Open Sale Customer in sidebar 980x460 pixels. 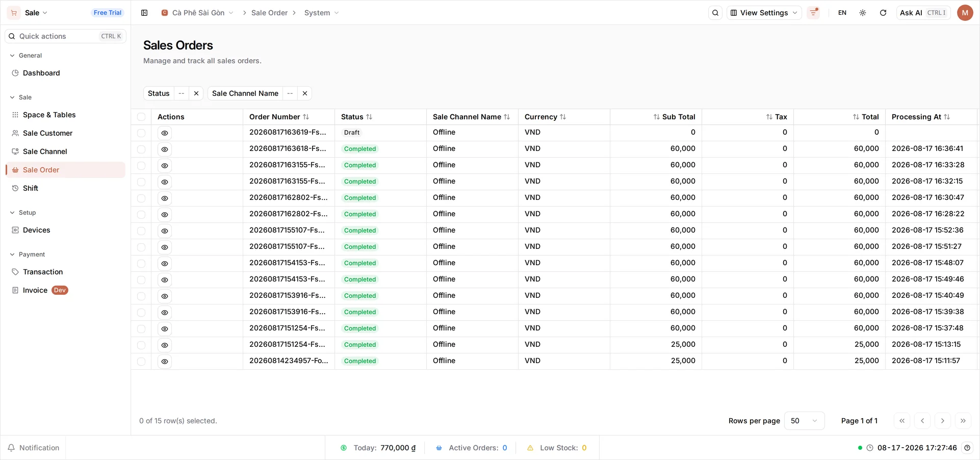click(65, 133)
